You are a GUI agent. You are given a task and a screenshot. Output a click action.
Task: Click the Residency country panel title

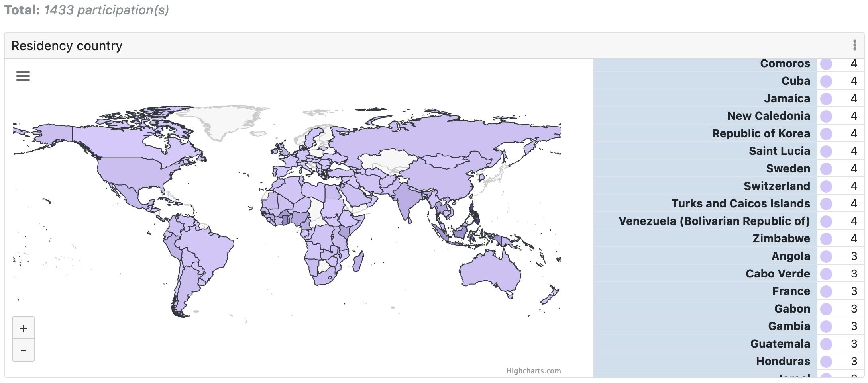pos(67,45)
